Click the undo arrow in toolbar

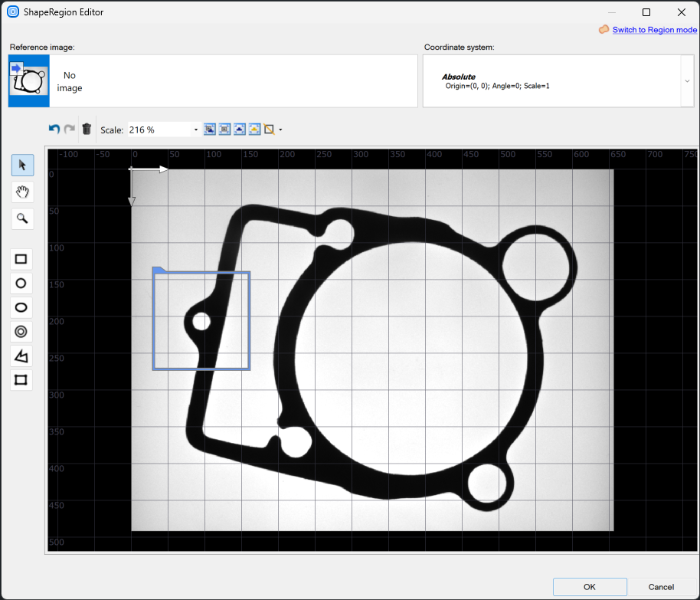point(54,130)
